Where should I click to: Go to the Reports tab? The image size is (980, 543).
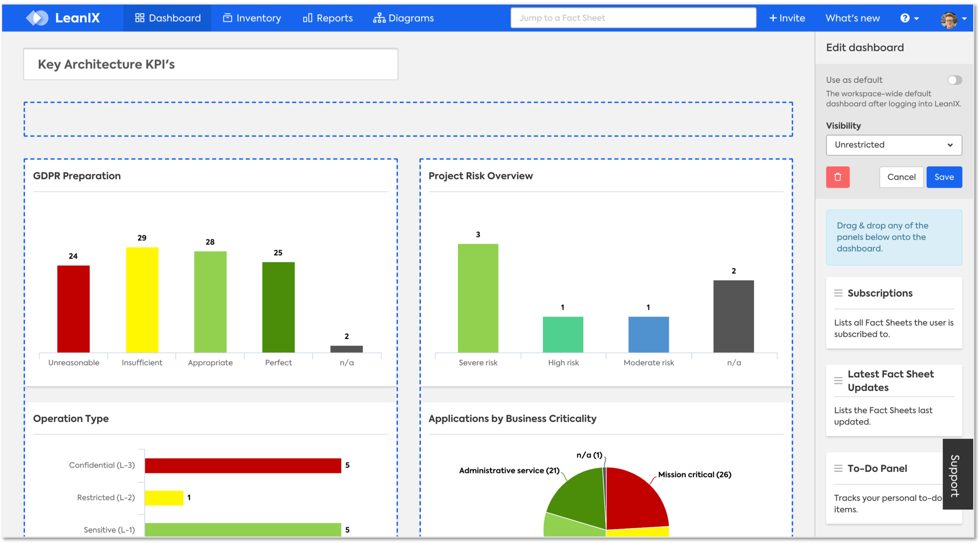(328, 18)
